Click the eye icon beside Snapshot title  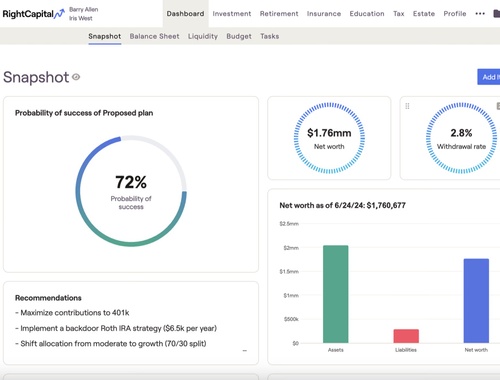tap(76, 77)
